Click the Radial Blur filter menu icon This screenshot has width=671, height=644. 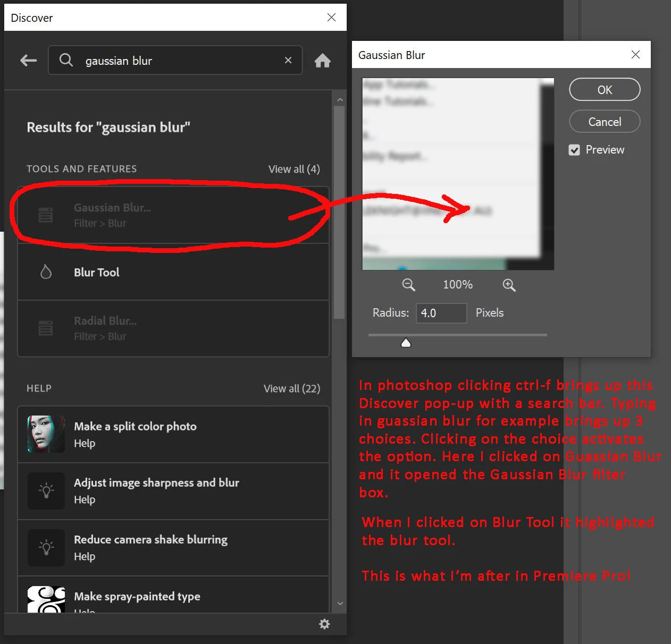[x=46, y=328]
